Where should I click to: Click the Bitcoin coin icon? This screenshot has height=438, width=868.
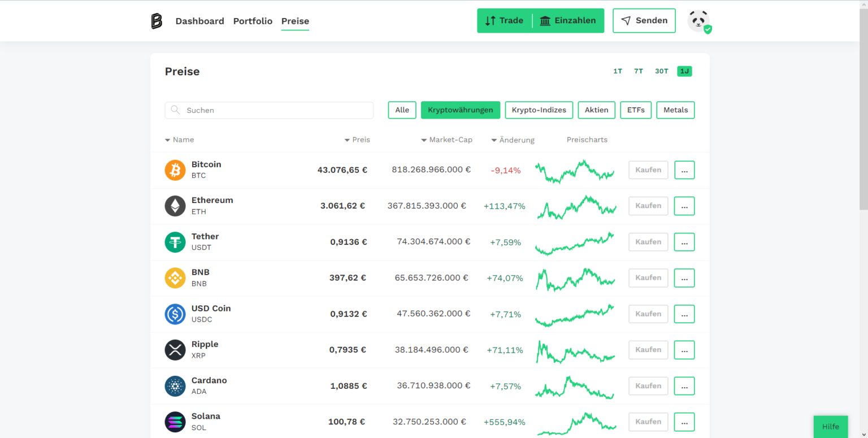coord(175,170)
